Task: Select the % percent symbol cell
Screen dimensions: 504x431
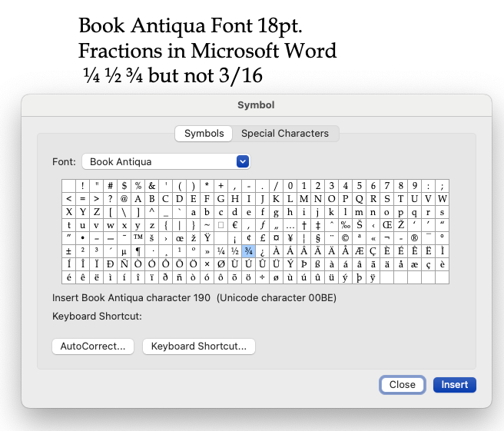Action: pos(138,186)
